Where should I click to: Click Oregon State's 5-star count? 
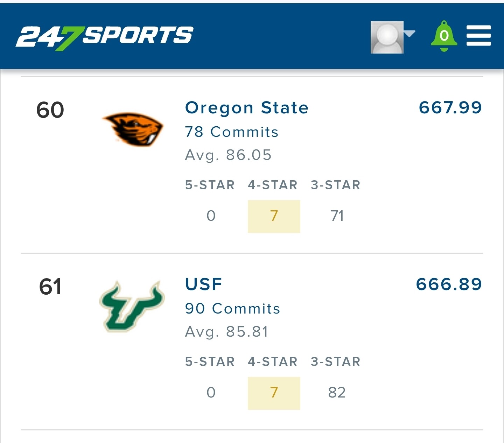(x=211, y=216)
